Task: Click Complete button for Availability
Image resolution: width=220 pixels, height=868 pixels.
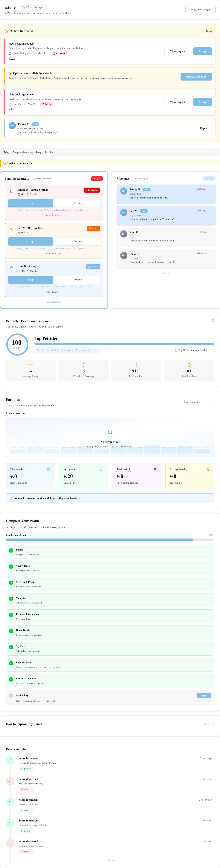Action: click(x=204, y=695)
